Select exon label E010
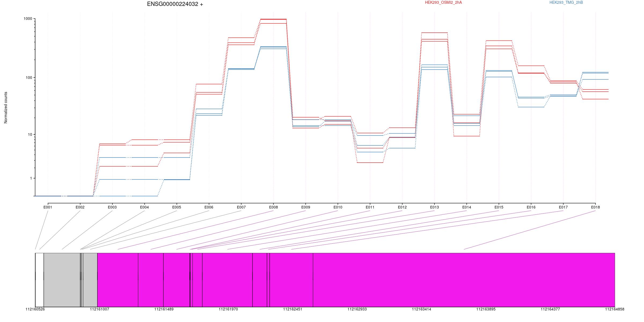 tap(338, 207)
